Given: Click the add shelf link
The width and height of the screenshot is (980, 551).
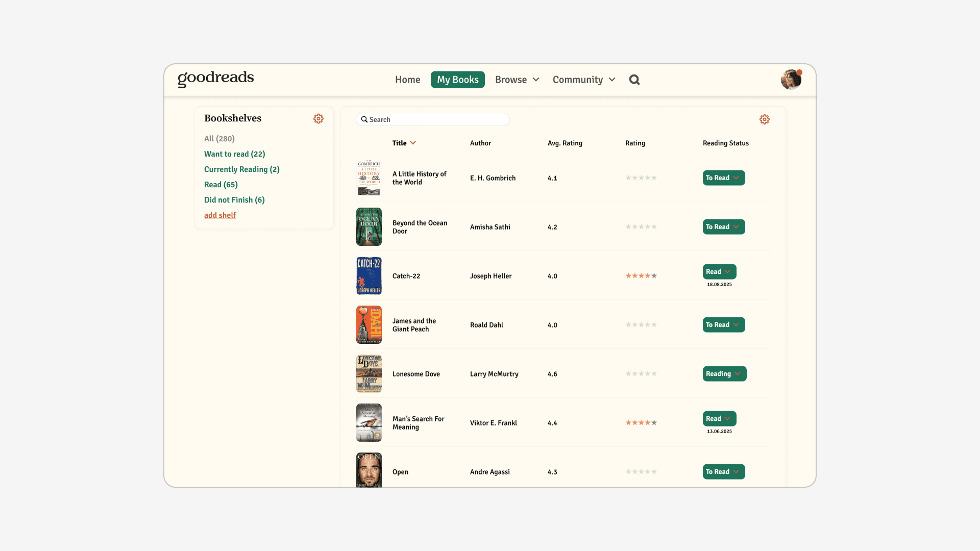Looking at the screenshot, I should tap(220, 215).
